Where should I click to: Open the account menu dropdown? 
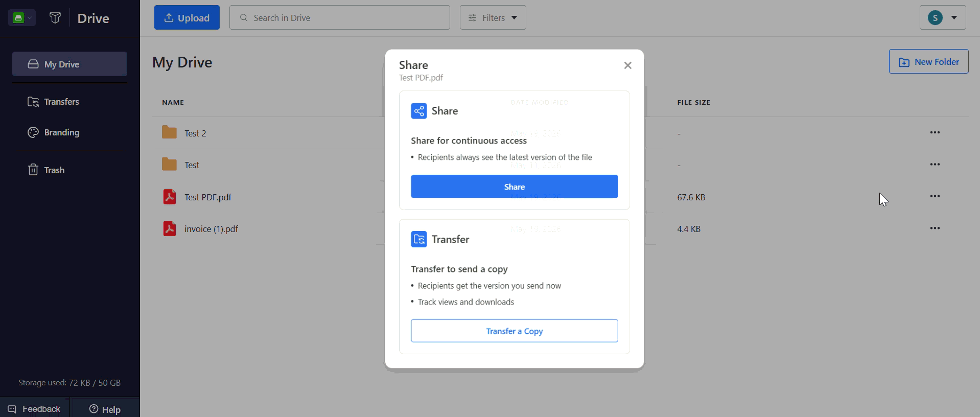[943, 18]
